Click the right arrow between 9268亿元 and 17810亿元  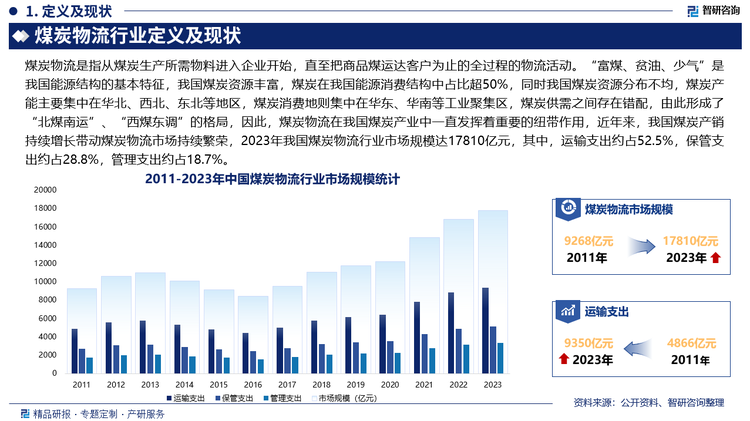point(641,247)
